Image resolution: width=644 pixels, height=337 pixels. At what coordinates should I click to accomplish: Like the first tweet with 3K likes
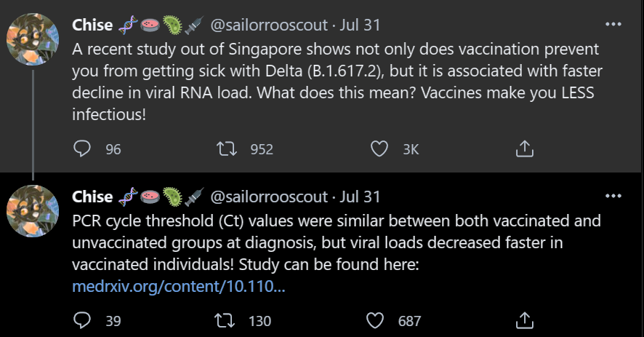point(379,149)
